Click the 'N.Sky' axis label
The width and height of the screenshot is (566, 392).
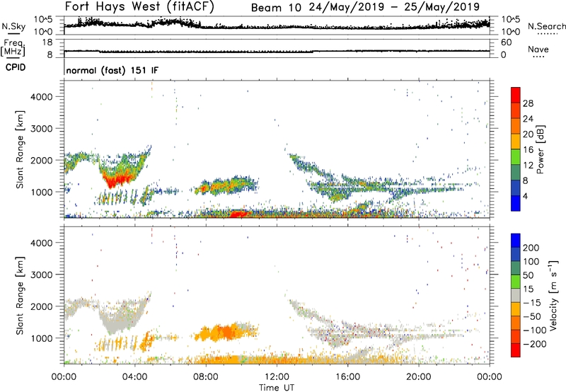tap(13, 26)
